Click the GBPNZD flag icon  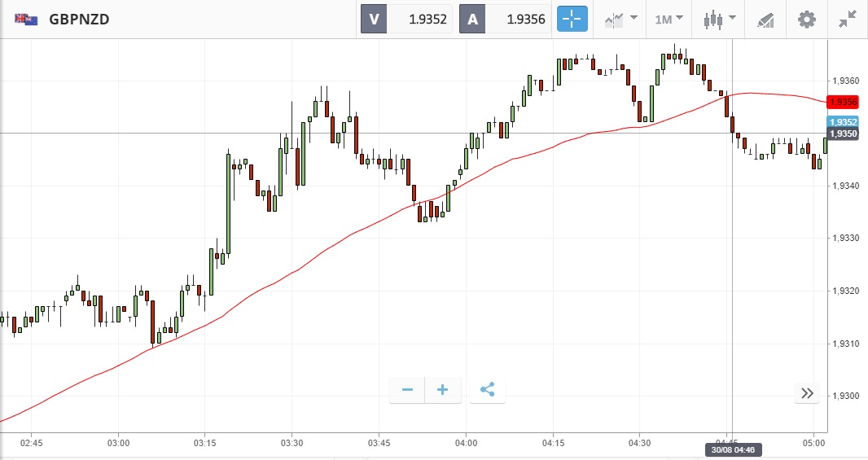tap(26, 19)
